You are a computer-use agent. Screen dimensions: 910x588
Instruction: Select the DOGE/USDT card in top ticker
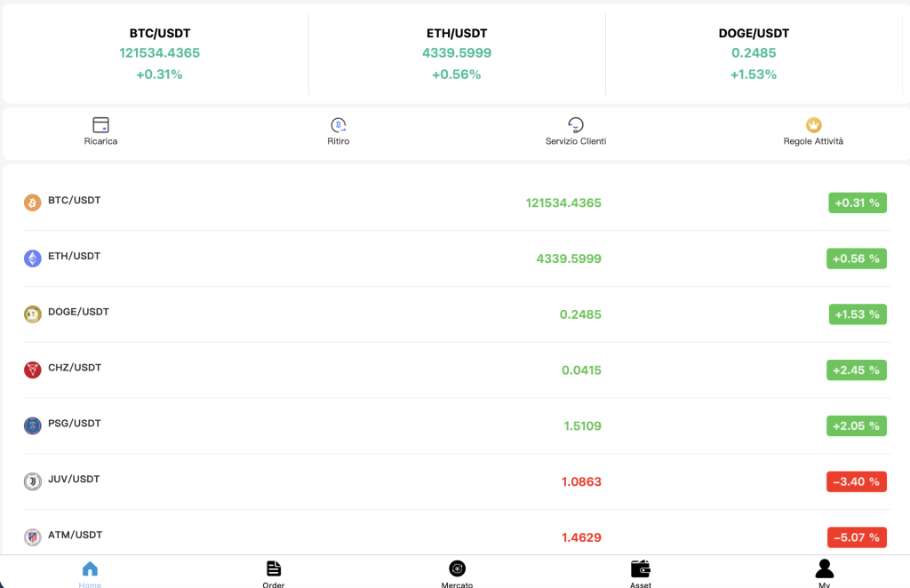click(x=754, y=53)
